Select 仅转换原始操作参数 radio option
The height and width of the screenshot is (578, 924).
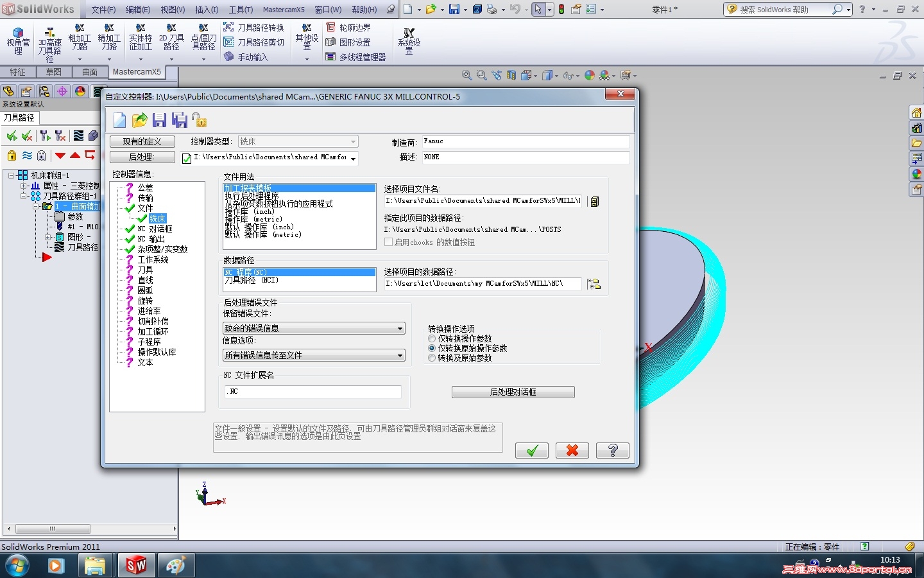(468, 348)
